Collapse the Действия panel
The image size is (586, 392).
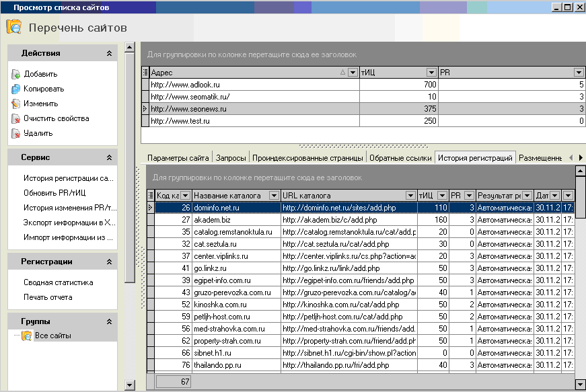pos(109,53)
